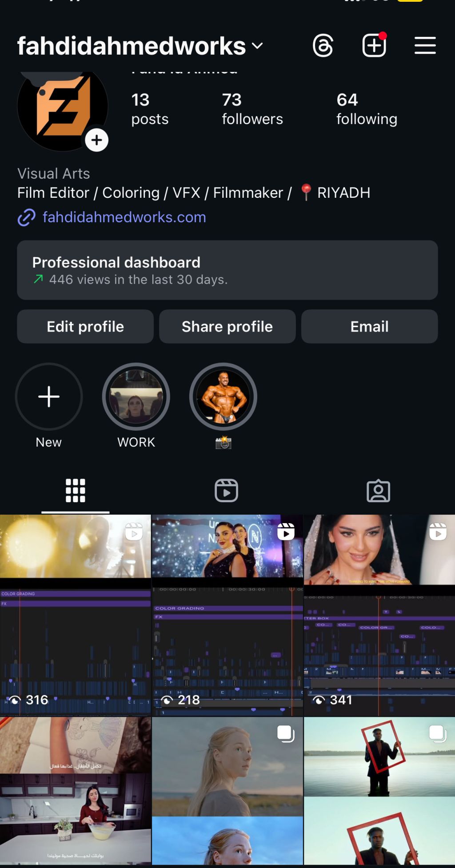Click the Edit profile button
This screenshot has height=868, width=455.
85,327
